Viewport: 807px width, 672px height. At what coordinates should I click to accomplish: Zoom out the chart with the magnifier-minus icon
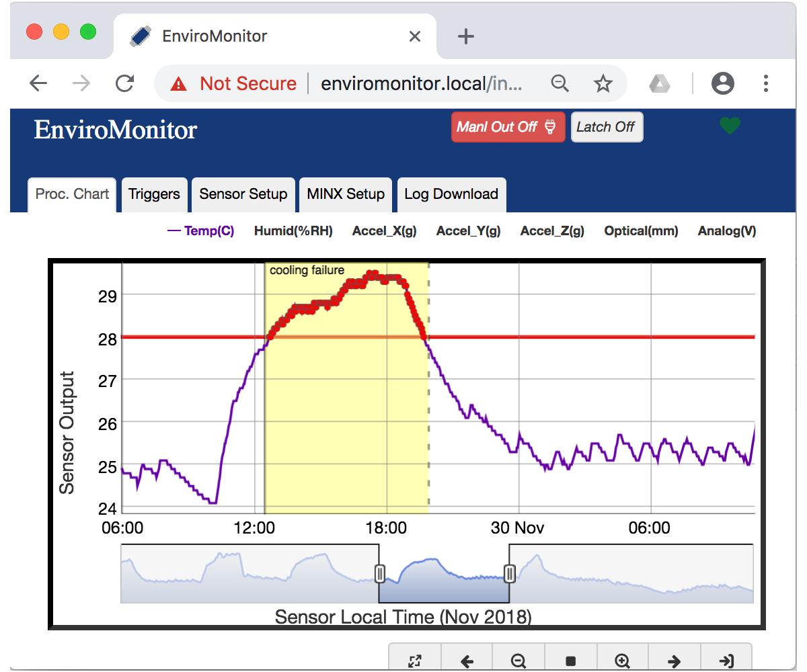tap(518, 661)
